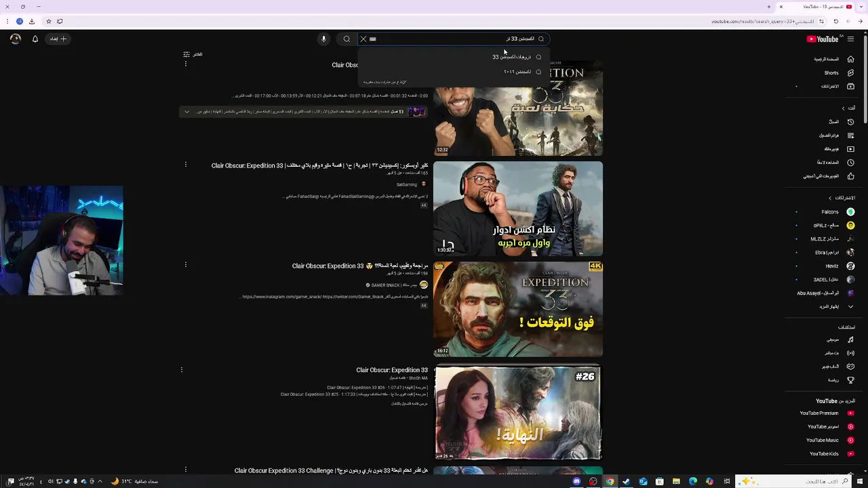
Task: Expand the chapters row of first video
Action: pos(186,112)
